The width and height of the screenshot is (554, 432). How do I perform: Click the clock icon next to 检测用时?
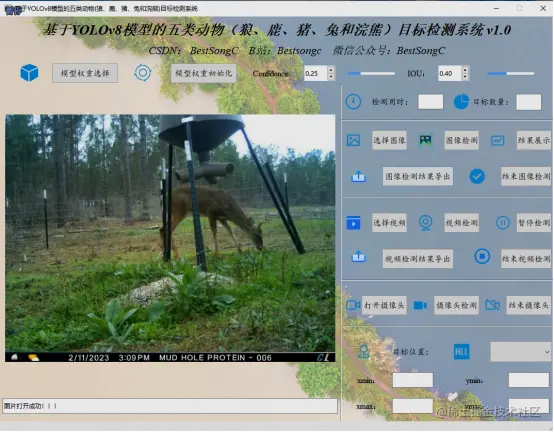click(353, 102)
